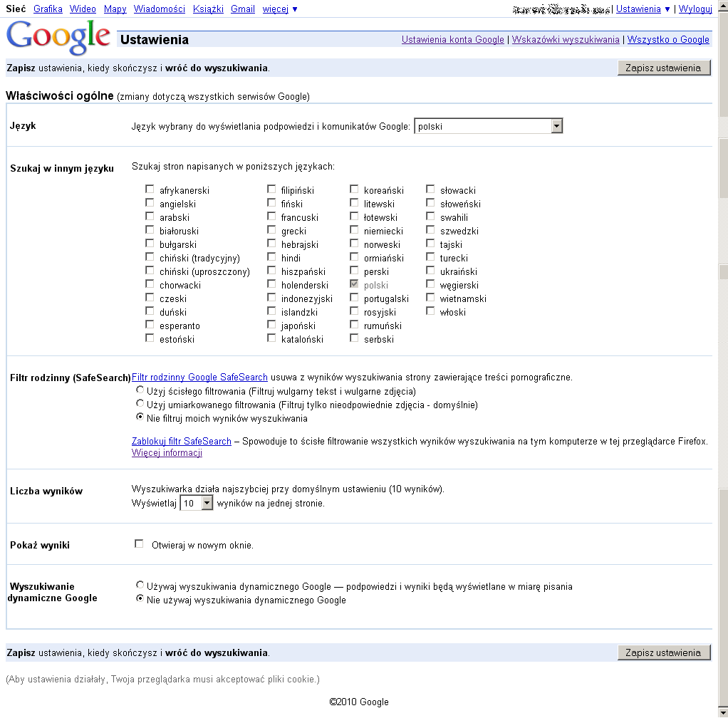Click the Google logo
Image resolution: width=728 pixels, height=718 pixels.
point(58,36)
